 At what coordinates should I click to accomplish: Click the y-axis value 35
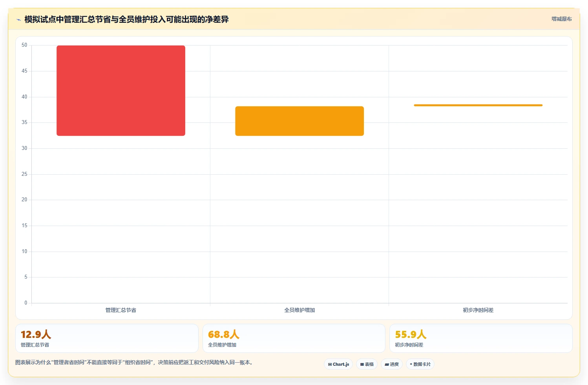coord(24,122)
